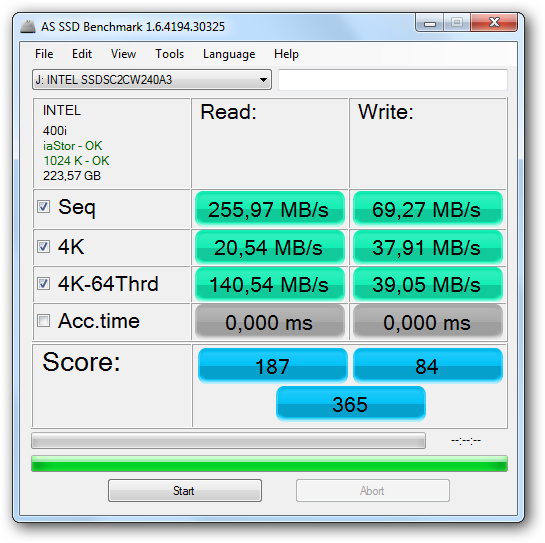Enable the Acc.time test checkbox
Viewport: 545px width, 543px height.
pyautogui.click(x=43, y=321)
